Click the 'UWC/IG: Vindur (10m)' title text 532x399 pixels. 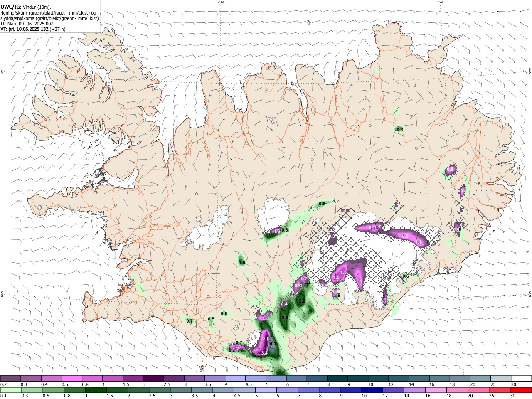pyautogui.click(x=25, y=7)
